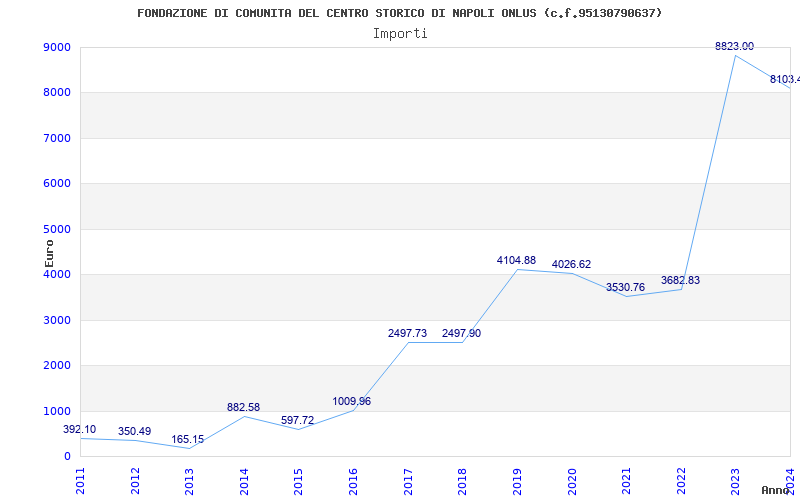Viewport: 800px width, 500px height.
Task: Click the 597.72 data label
Action: point(297,421)
